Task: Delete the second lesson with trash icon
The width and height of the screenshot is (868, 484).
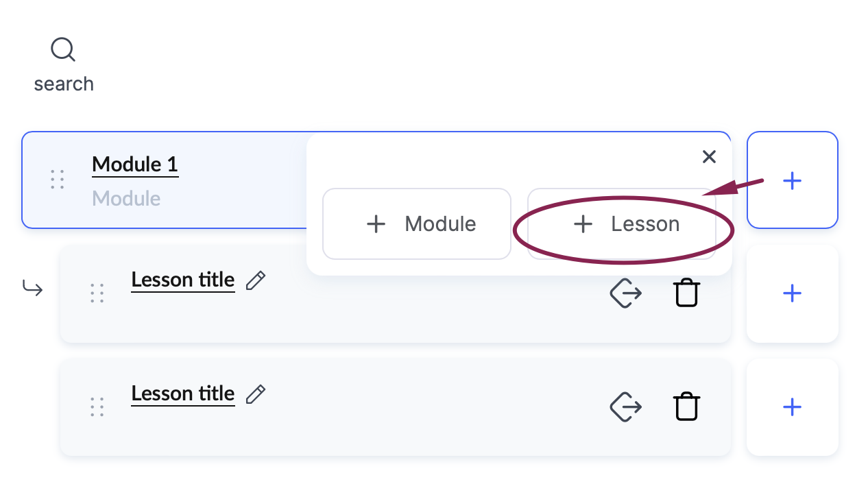Action: [x=686, y=407]
